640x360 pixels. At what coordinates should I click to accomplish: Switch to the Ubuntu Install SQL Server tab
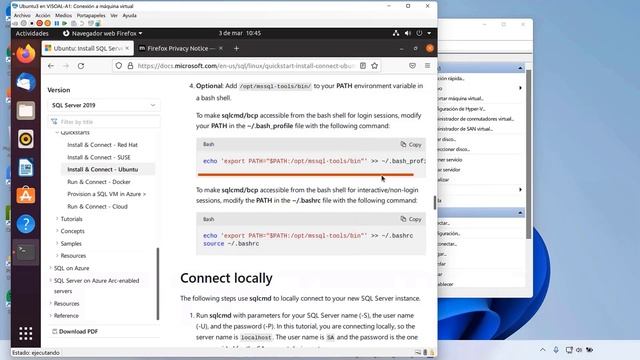click(88, 48)
